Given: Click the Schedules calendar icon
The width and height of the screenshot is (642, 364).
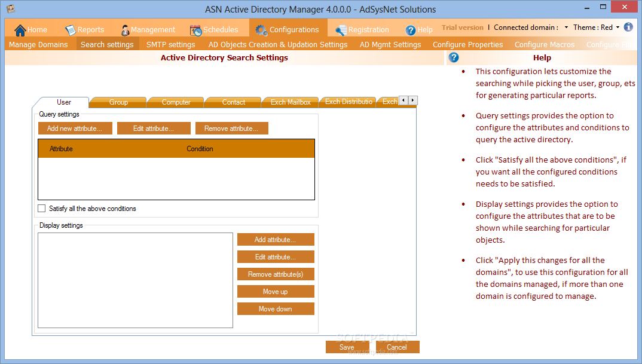Looking at the screenshot, I should 195,30.
